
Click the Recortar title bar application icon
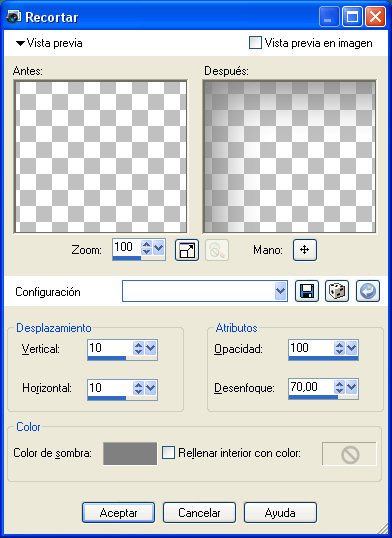click(14, 16)
